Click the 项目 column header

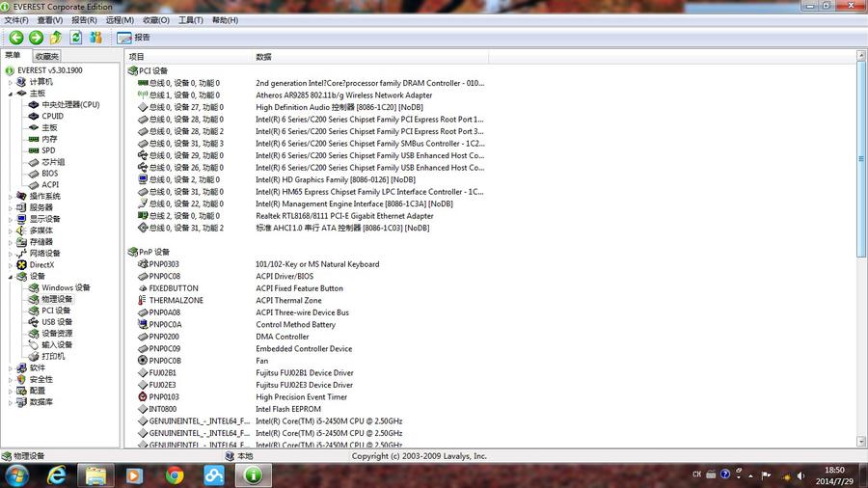coord(188,57)
